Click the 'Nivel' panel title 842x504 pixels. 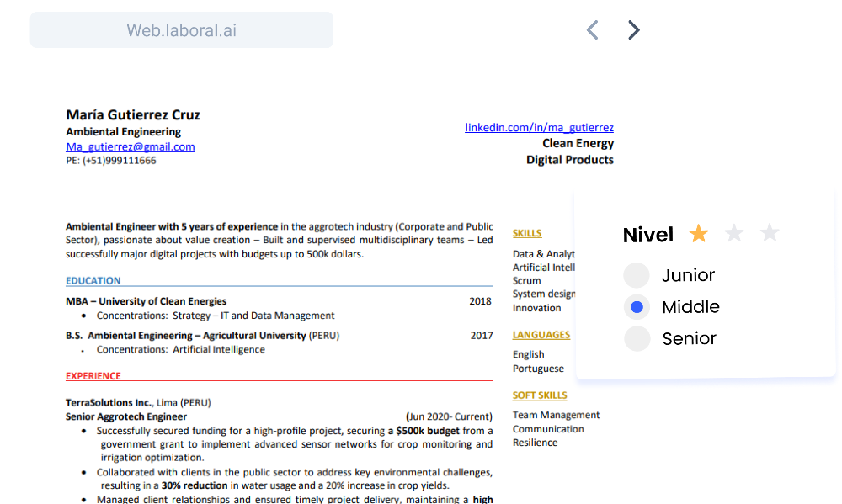(x=648, y=235)
